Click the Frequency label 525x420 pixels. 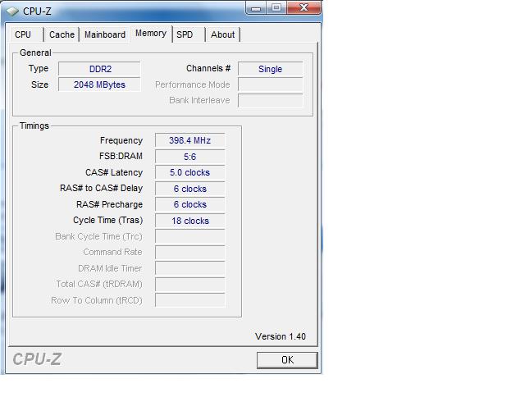click(121, 140)
